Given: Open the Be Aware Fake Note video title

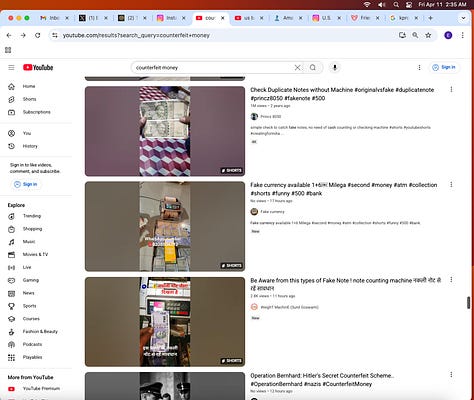Looking at the screenshot, I should [346, 284].
